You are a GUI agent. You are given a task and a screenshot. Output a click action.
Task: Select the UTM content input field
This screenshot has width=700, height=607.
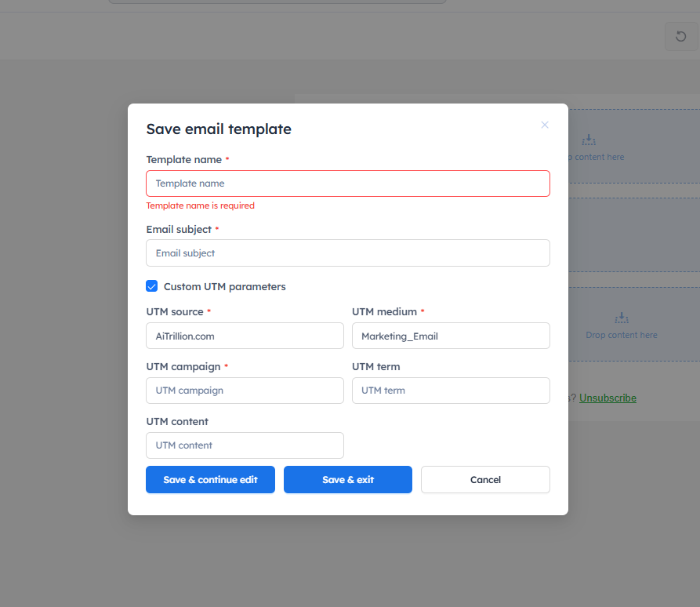pos(245,445)
